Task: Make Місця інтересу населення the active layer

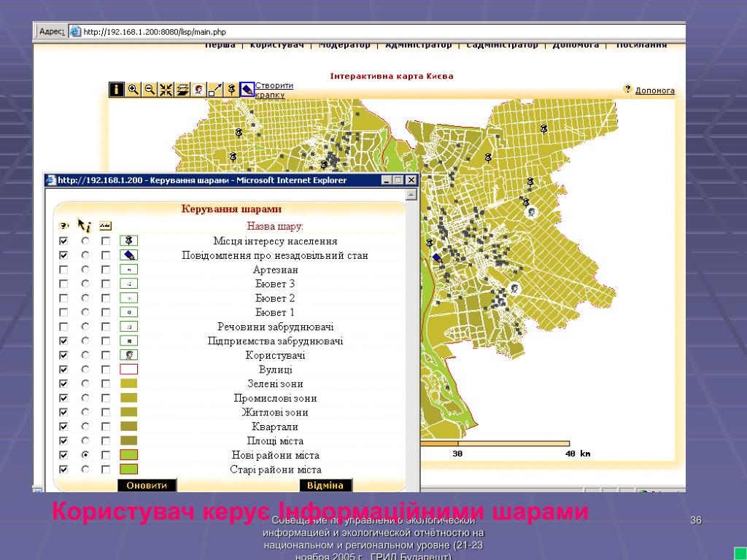Action: (85, 241)
